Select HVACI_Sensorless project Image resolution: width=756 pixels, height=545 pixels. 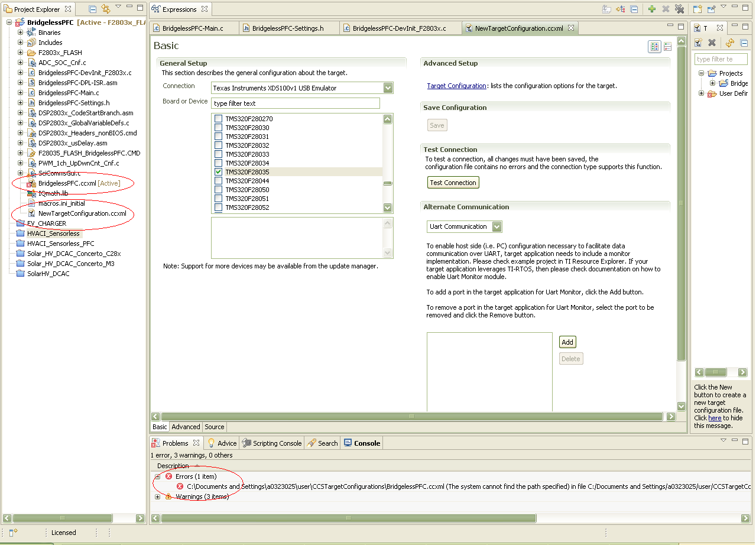pyautogui.click(x=48, y=233)
